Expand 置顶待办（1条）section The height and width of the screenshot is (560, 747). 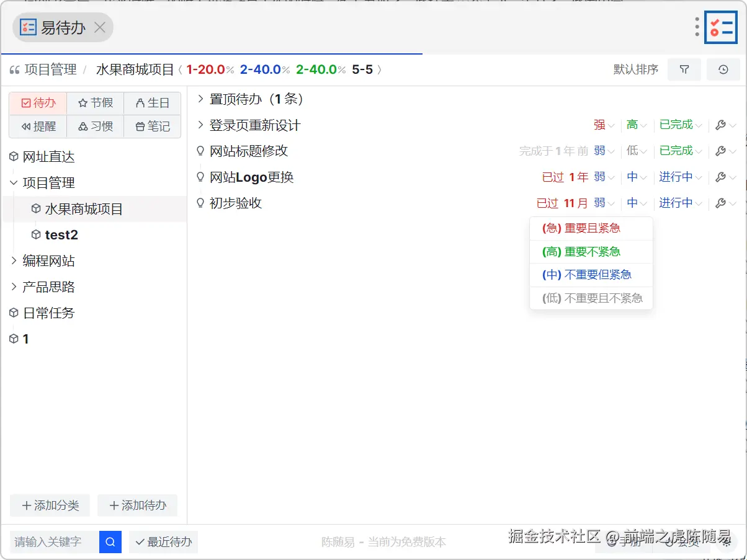(200, 99)
